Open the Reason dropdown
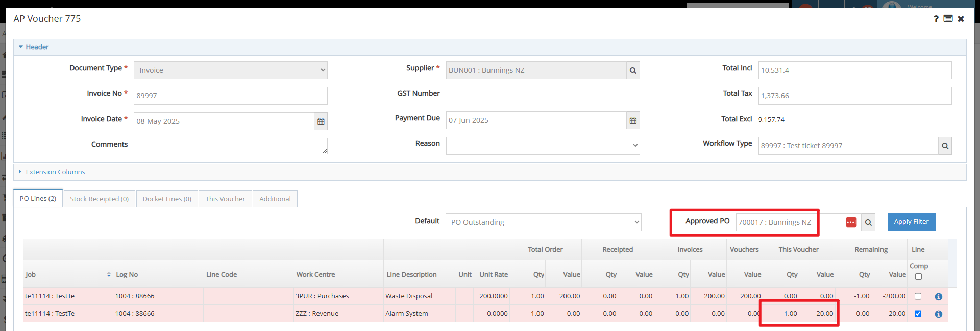Image resolution: width=980 pixels, height=331 pixels. click(543, 146)
